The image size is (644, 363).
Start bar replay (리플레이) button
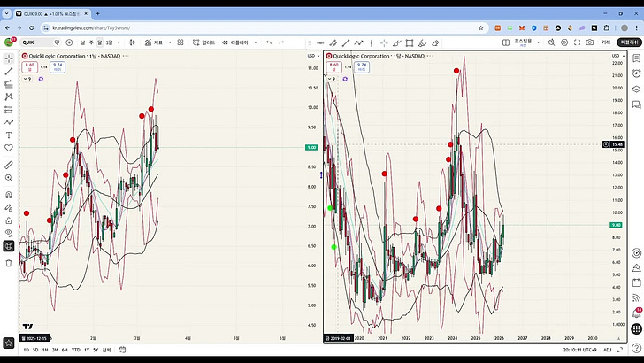click(x=235, y=42)
